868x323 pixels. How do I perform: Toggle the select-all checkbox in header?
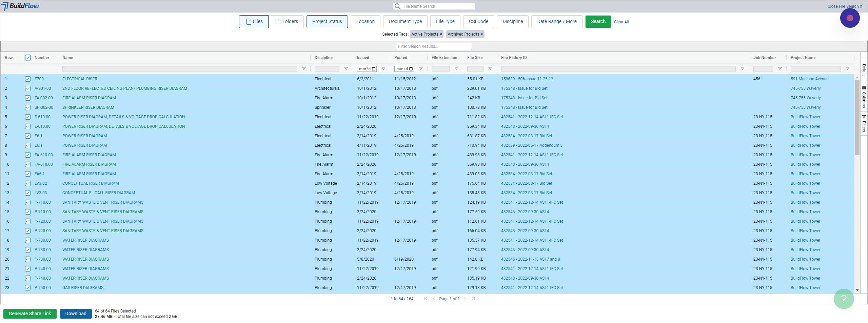28,58
